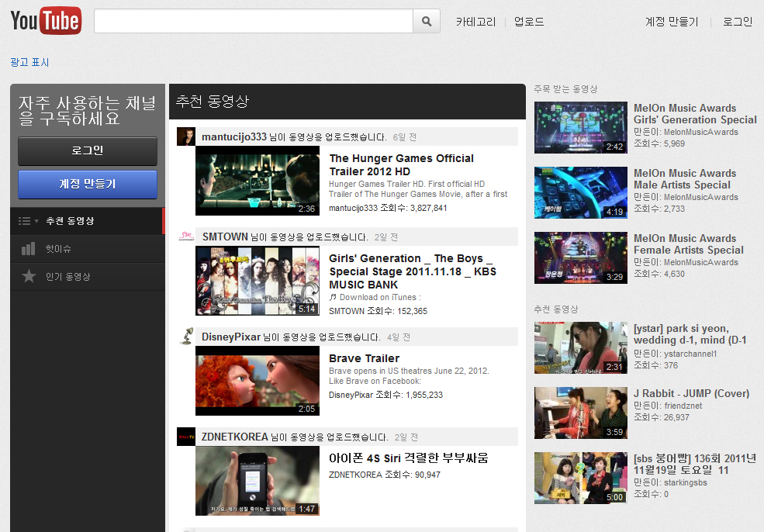Open DisneyPixar lamp avatar icon

coord(186,337)
